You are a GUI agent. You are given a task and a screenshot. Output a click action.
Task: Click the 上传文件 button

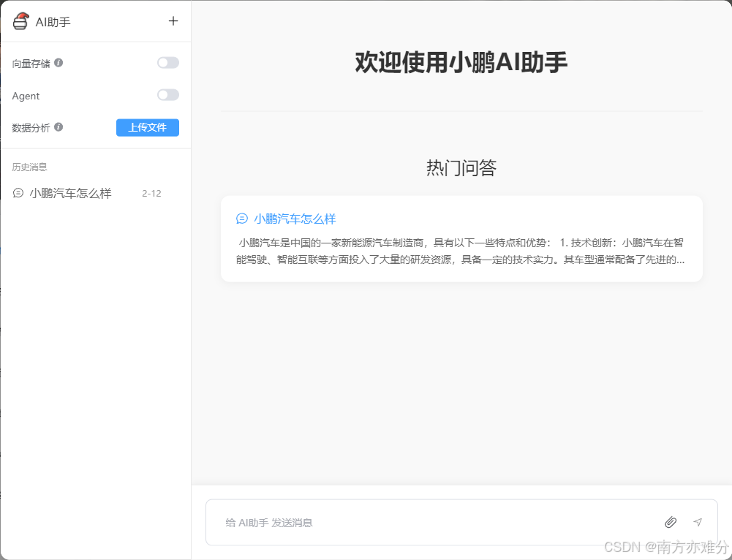point(148,127)
